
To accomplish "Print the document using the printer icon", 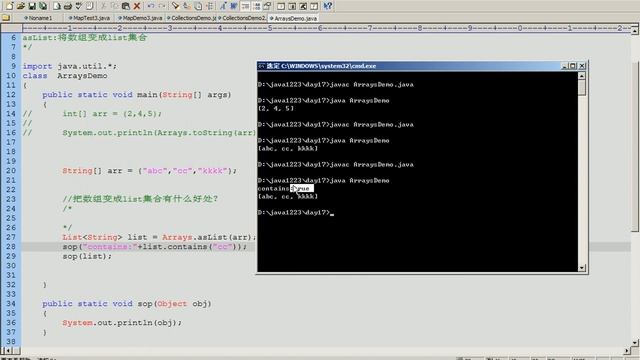I will pos(68,6).
